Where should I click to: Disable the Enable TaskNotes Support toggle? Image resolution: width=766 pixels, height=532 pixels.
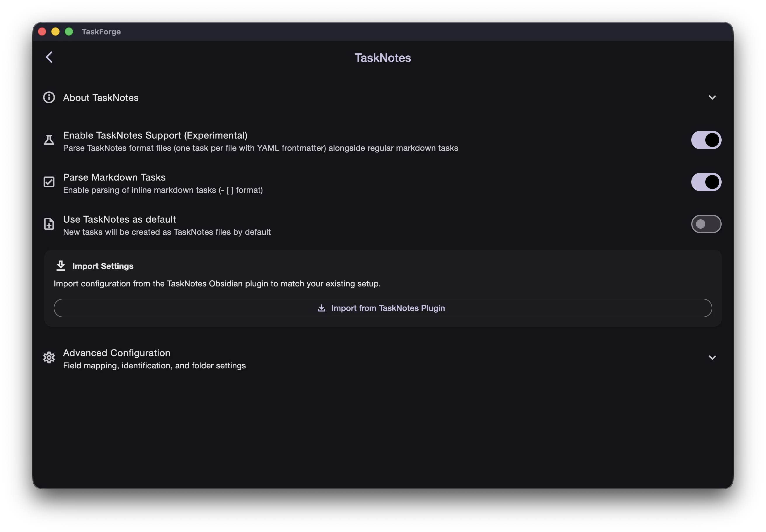tap(706, 140)
